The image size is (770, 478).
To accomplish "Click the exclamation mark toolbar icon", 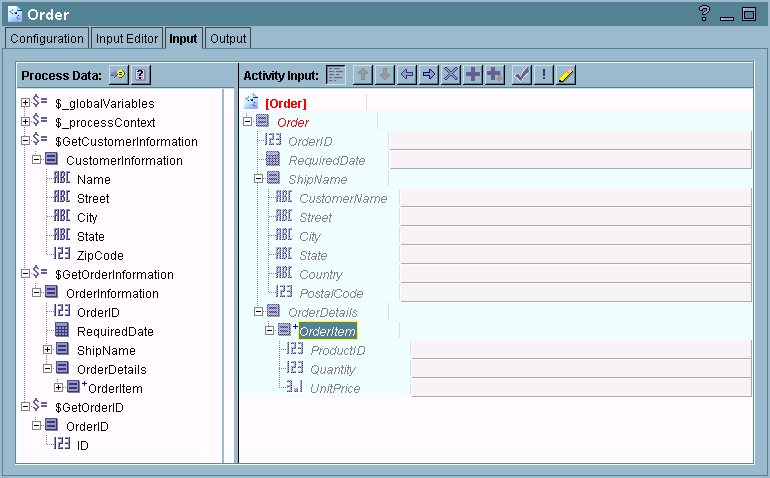I will [x=544, y=75].
